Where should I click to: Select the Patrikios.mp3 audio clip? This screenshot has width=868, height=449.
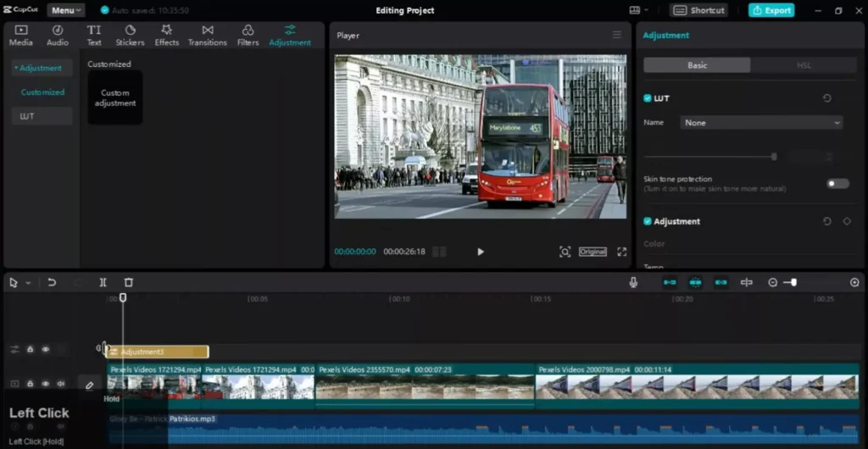482,429
